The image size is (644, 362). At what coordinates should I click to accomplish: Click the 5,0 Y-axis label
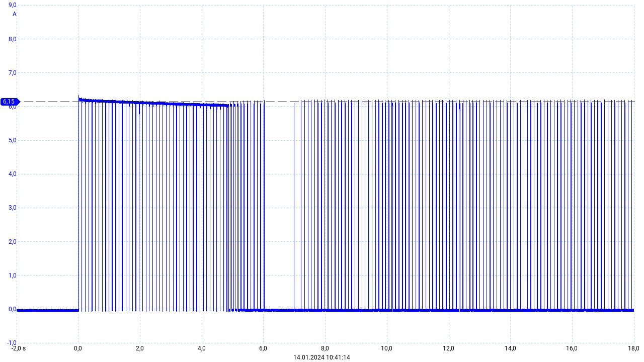click(x=13, y=140)
